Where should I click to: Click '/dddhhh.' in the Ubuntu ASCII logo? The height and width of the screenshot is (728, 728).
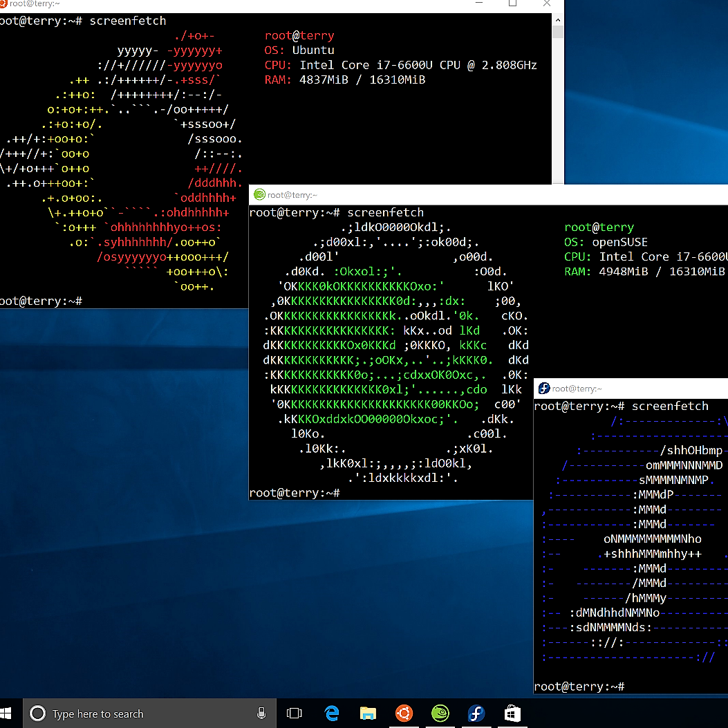(x=216, y=183)
